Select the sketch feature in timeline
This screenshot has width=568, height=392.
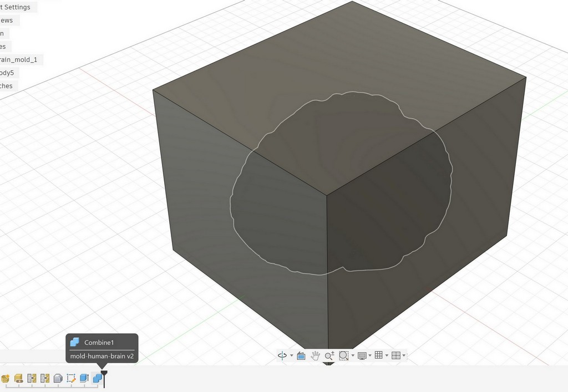[71, 378]
